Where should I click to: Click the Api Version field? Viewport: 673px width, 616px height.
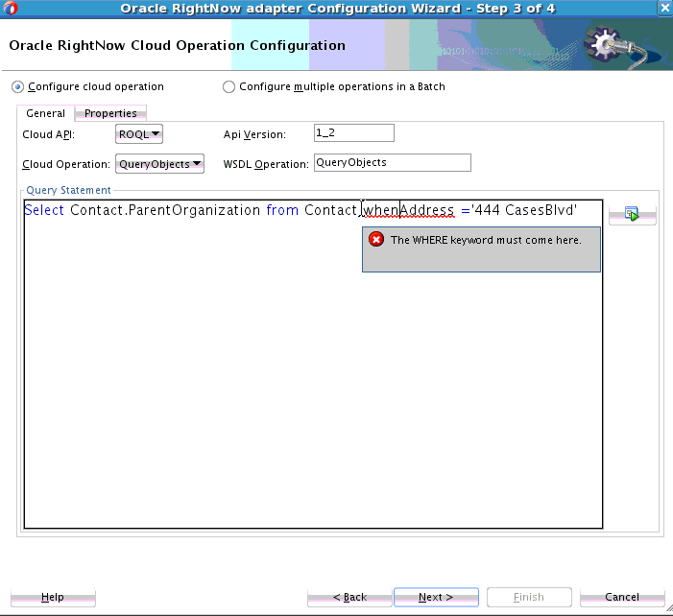click(x=354, y=133)
